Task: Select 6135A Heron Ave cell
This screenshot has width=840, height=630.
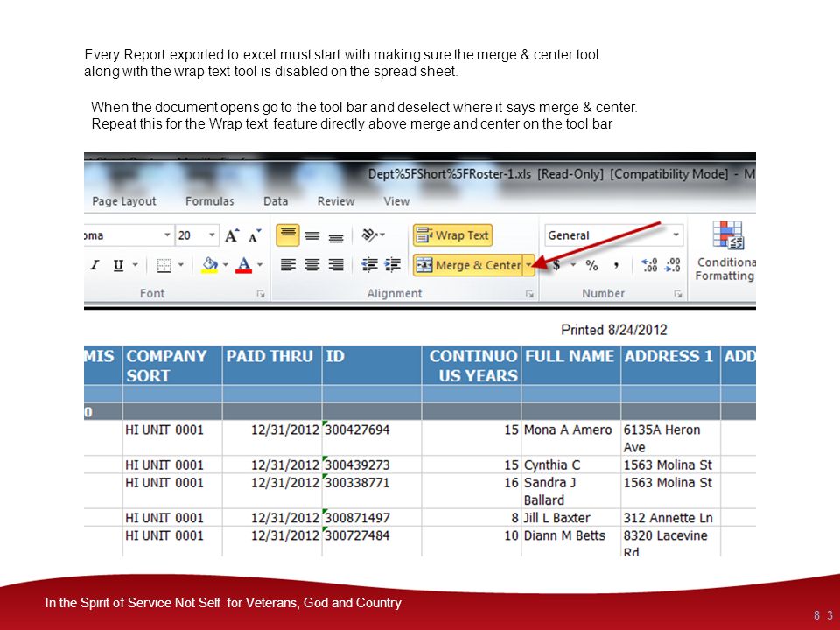Action: 671,437
